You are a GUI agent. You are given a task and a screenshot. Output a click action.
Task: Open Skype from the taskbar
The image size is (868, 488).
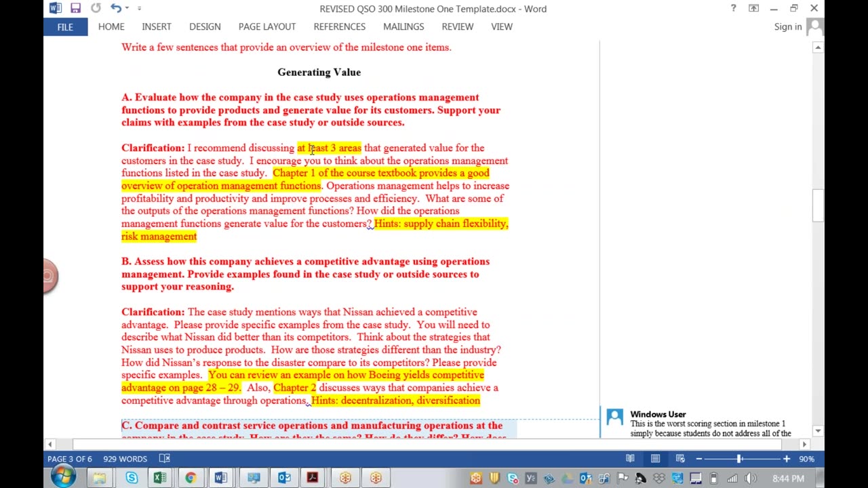point(132,479)
